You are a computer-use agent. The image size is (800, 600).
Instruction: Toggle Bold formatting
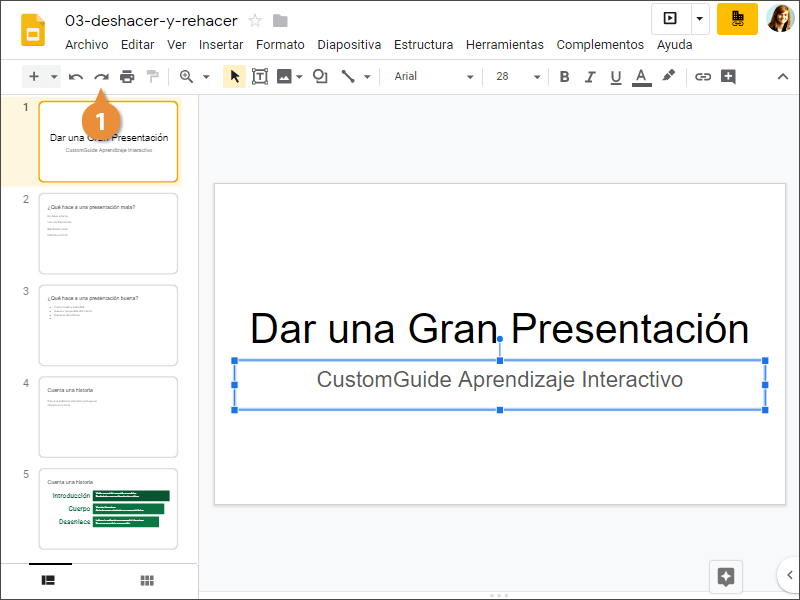click(564, 77)
